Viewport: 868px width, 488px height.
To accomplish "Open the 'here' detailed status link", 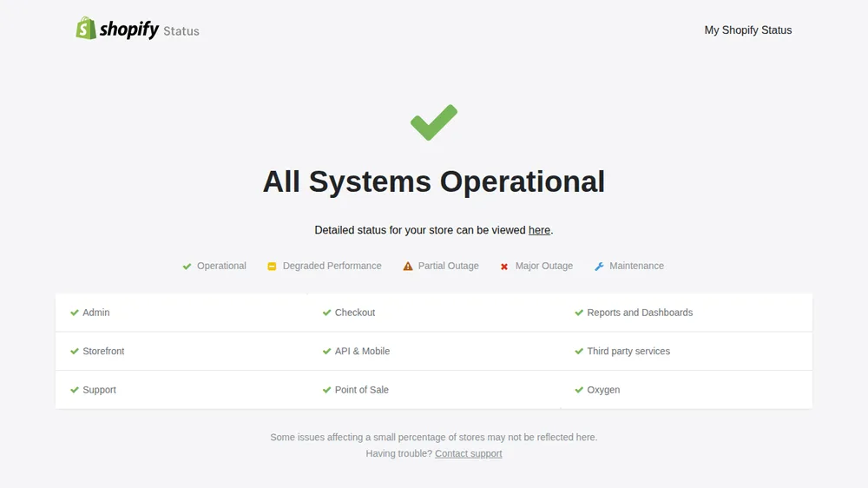I will click(x=539, y=230).
